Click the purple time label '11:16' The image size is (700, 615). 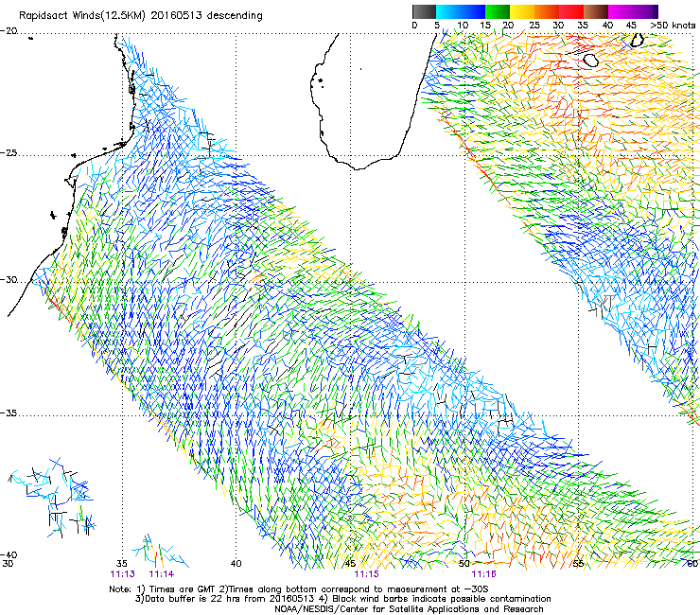coord(484,574)
